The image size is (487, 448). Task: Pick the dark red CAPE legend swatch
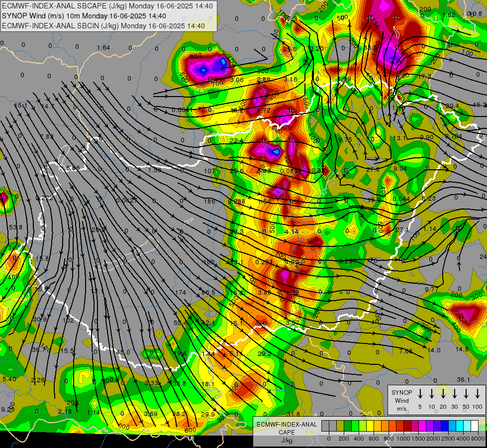click(407, 426)
